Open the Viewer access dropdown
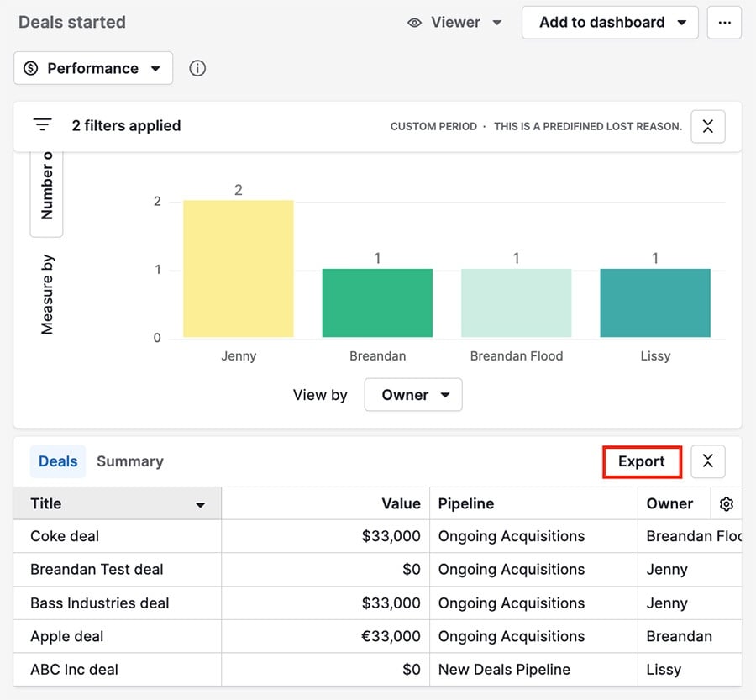The width and height of the screenshot is (756, 700). [454, 23]
